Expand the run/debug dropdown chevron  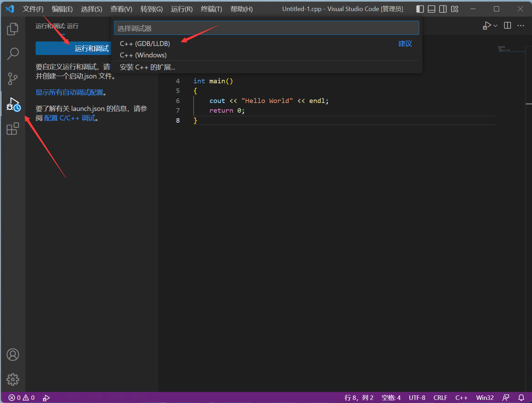tap(495, 26)
